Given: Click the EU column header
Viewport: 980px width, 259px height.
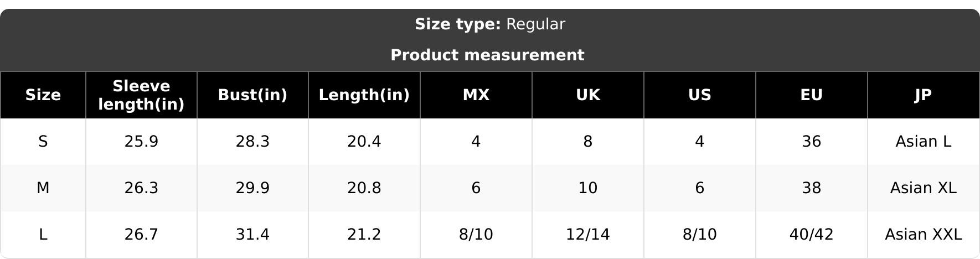Looking at the screenshot, I should (x=812, y=95).
